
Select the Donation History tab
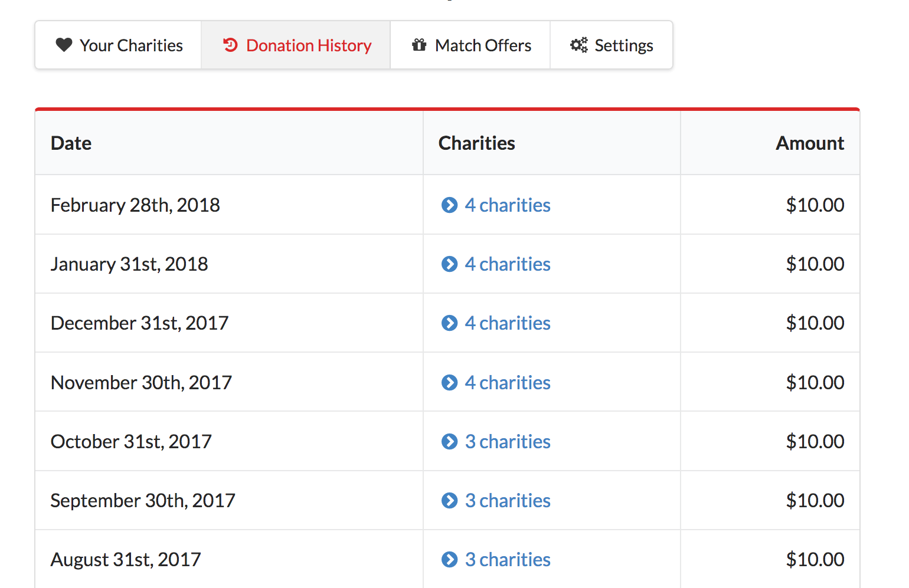pyautogui.click(x=296, y=44)
